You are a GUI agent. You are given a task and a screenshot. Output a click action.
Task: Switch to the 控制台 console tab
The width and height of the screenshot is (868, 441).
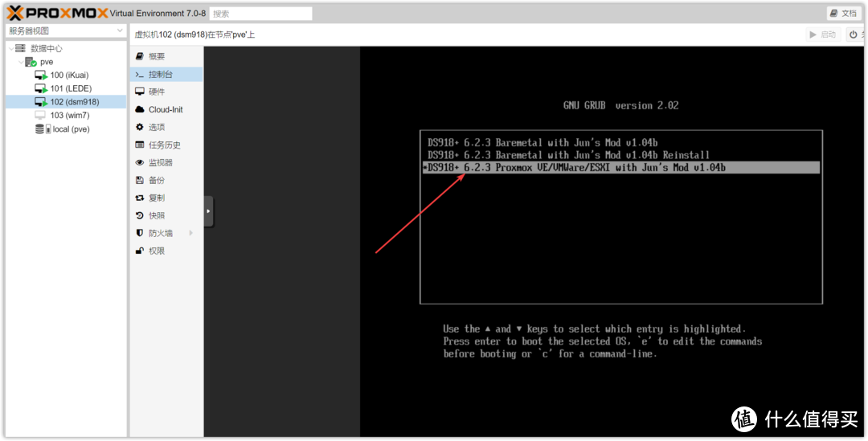[x=166, y=74]
